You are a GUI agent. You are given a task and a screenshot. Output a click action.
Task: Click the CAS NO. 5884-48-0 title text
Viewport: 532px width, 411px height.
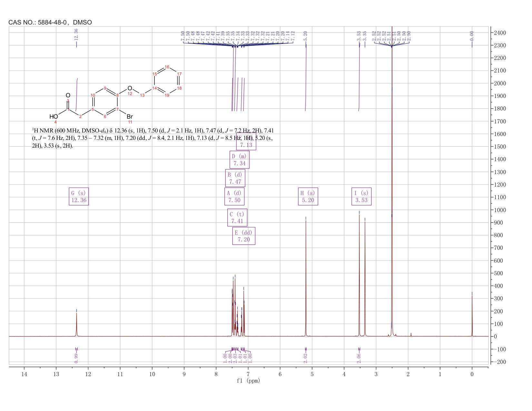(50, 22)
